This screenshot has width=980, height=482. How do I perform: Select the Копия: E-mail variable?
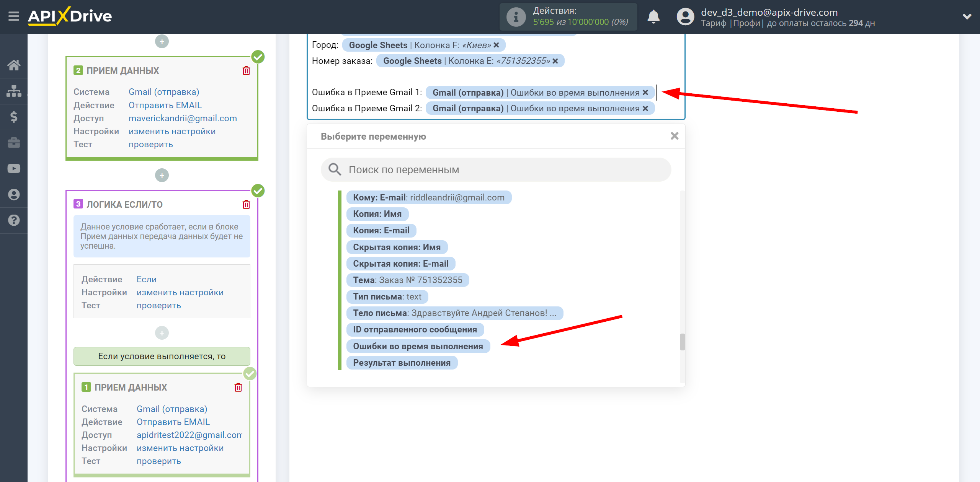click(381, 230)
